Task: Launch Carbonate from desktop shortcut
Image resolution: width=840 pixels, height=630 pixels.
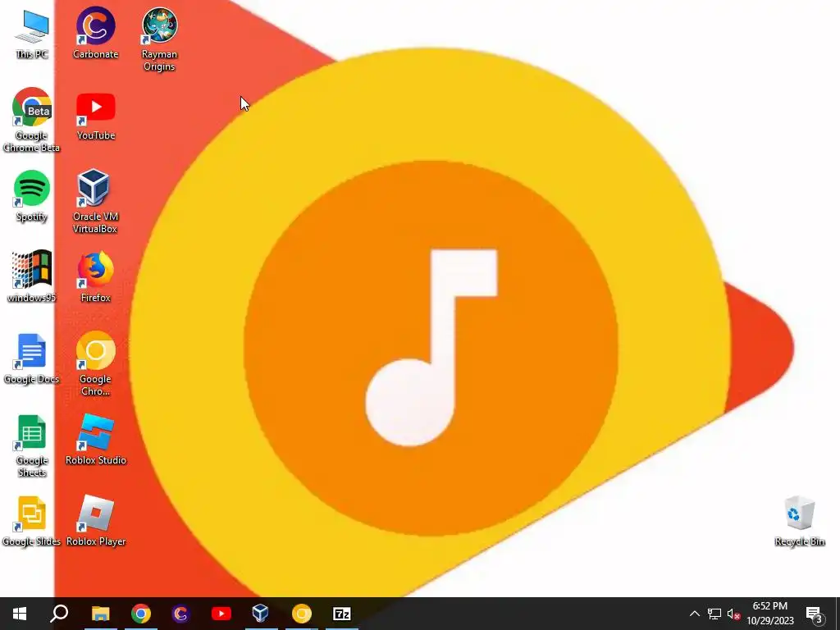Action: tap(95, 33)
